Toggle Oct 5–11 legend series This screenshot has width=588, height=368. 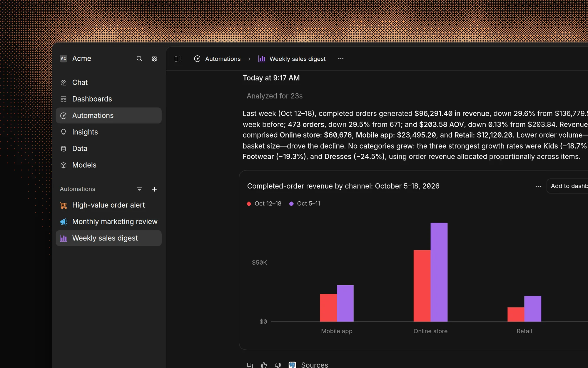[305, 203]
